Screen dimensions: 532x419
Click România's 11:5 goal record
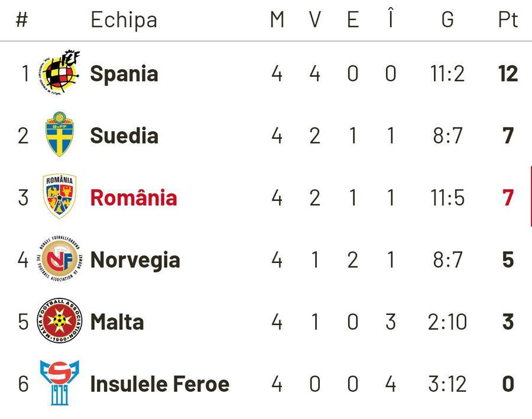pos(447,197)
